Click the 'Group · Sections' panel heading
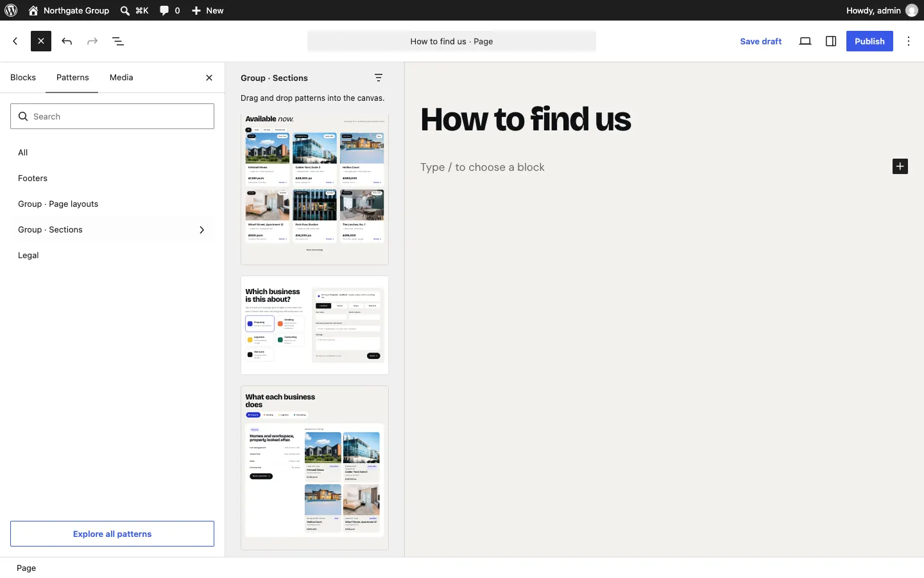Viewport: 924px width, 578px height. tap(275, 78)
